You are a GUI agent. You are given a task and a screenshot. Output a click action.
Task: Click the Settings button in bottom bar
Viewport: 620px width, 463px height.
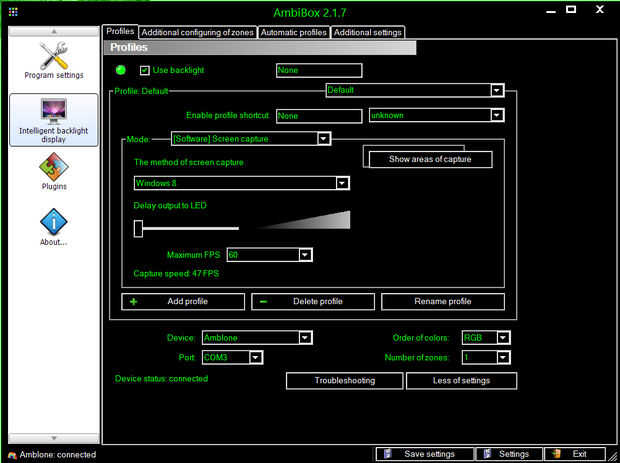[x=508, y=454]
